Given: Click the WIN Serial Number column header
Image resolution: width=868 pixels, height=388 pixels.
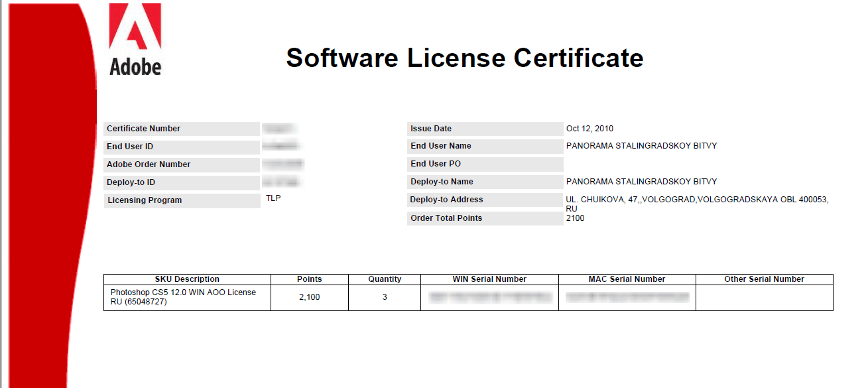Looking at the screenshot, I should 489,279.
